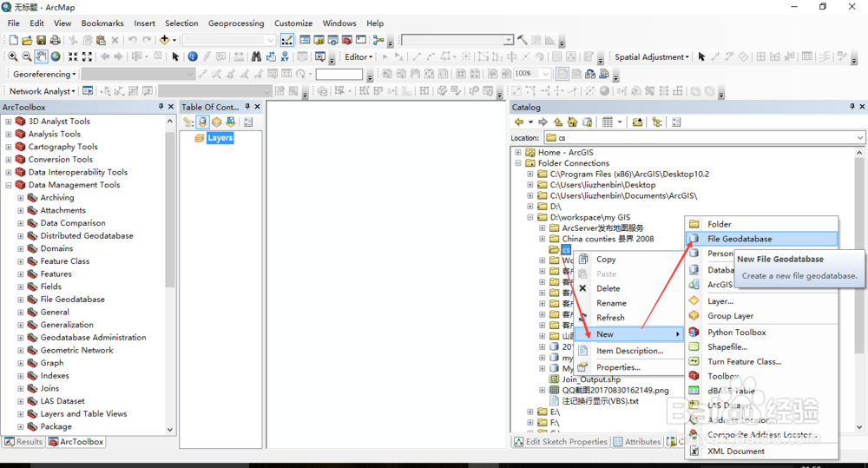Select the Zoom Out tool
Image resolution: width=868 pixels, height=468 pixels.
point(27,56)
